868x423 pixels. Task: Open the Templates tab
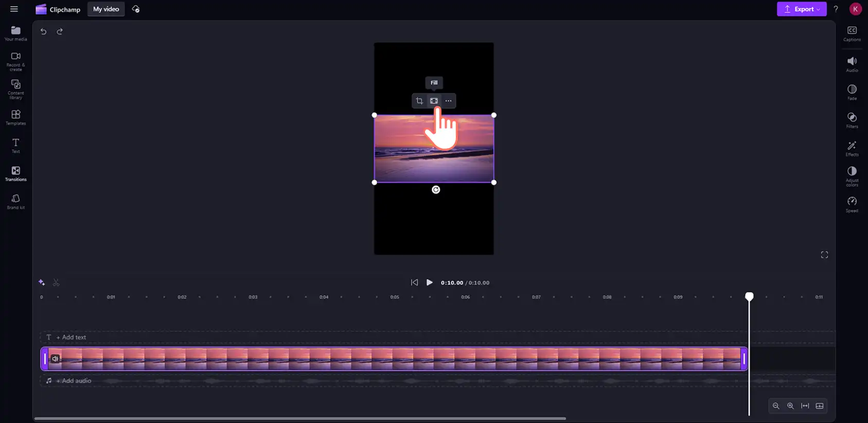click(x=15, y=118)
